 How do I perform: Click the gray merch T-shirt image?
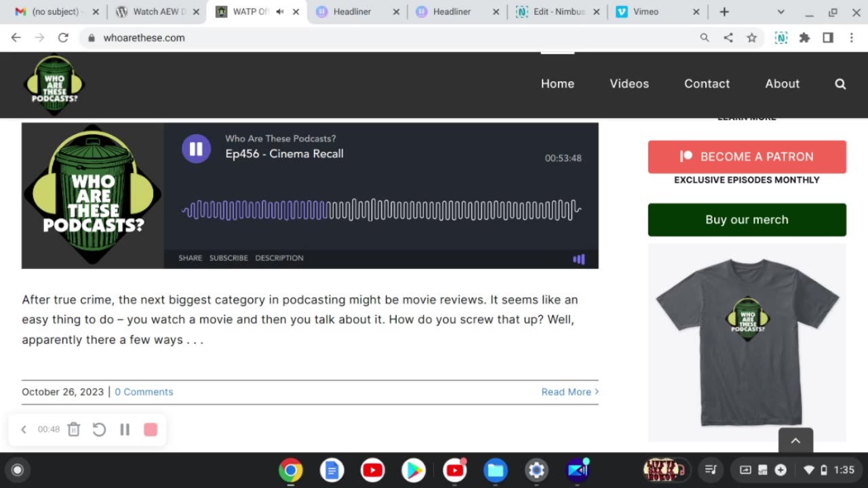747,342
